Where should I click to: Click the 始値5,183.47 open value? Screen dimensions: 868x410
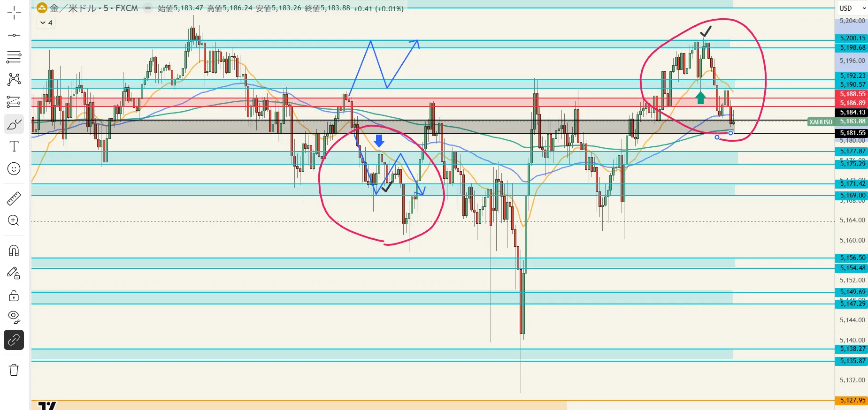pos(181,8)
